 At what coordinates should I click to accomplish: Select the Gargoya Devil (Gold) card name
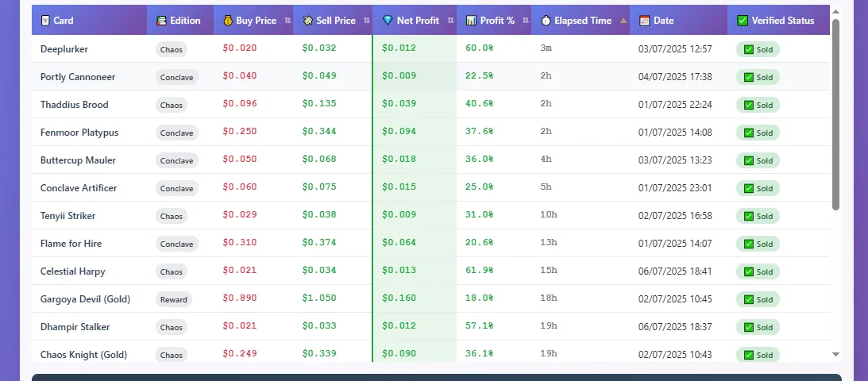point(85,299)
